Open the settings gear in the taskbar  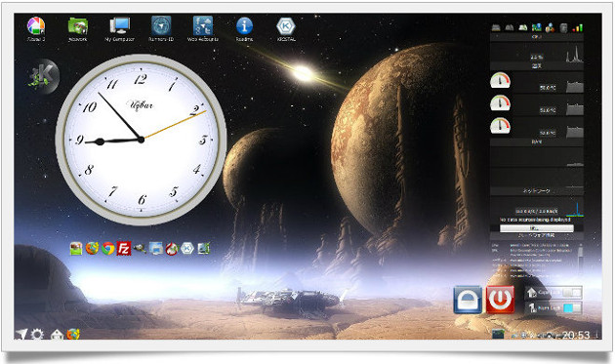coord(37,335)
